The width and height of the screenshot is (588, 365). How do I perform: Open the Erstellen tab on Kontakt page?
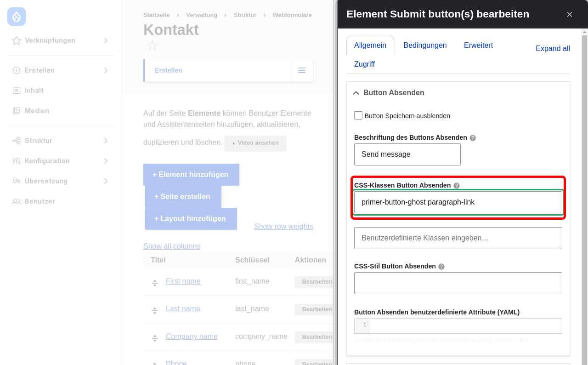pos(169,70)
